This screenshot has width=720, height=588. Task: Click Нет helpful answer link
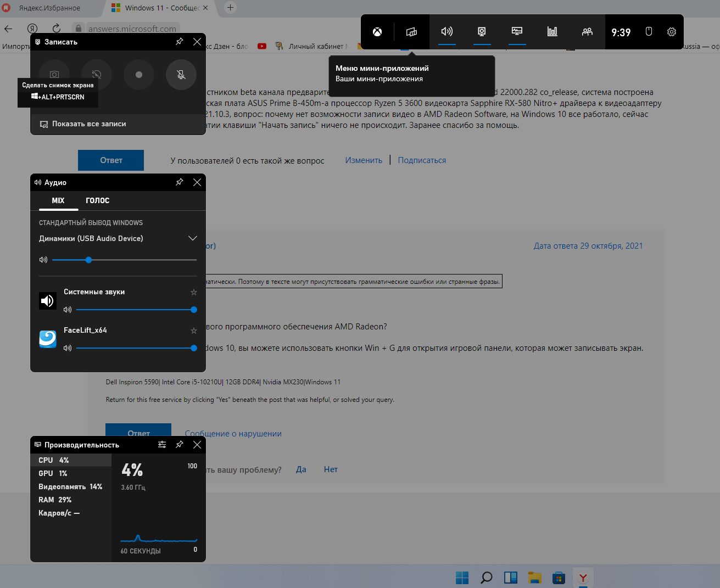(x=331, y=469)
